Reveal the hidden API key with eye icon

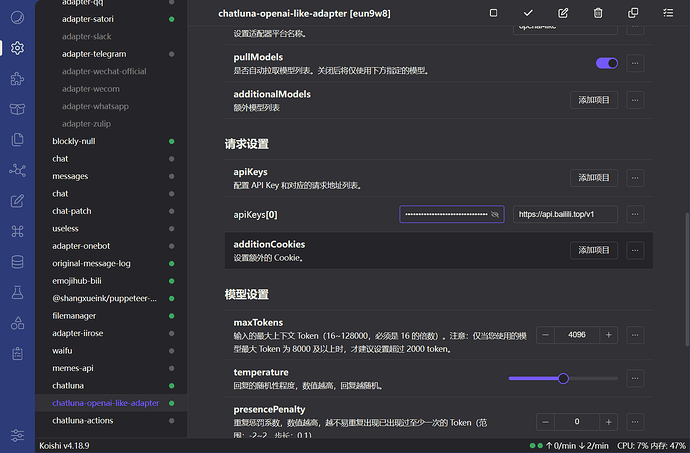click(495, 214)
